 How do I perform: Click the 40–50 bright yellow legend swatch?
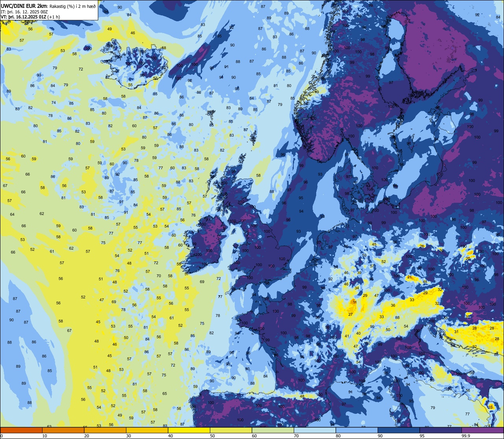tap(189, 430)
